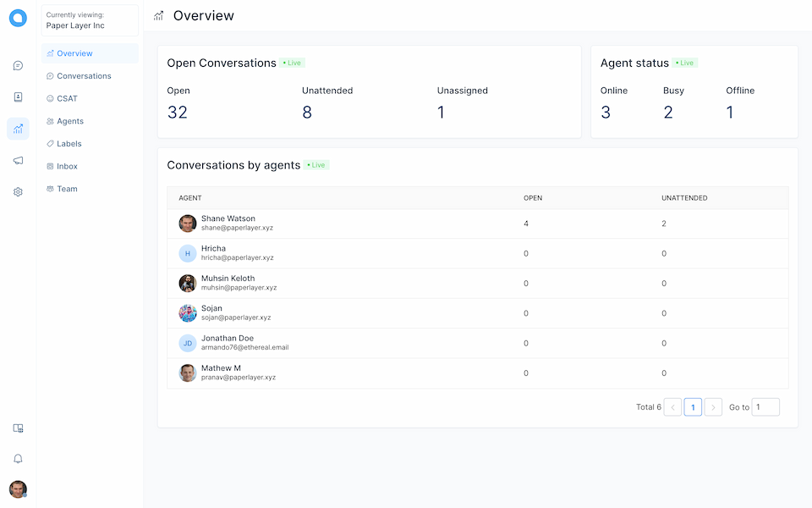812x508 pixels.
Task: Open the Labels reports menu item
Action: (90, 144)
